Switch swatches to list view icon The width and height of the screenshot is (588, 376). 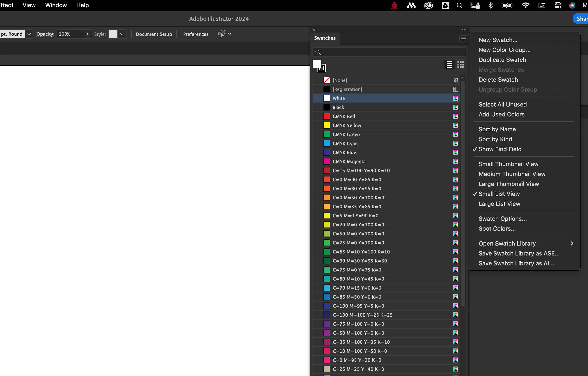coord(449,65)
